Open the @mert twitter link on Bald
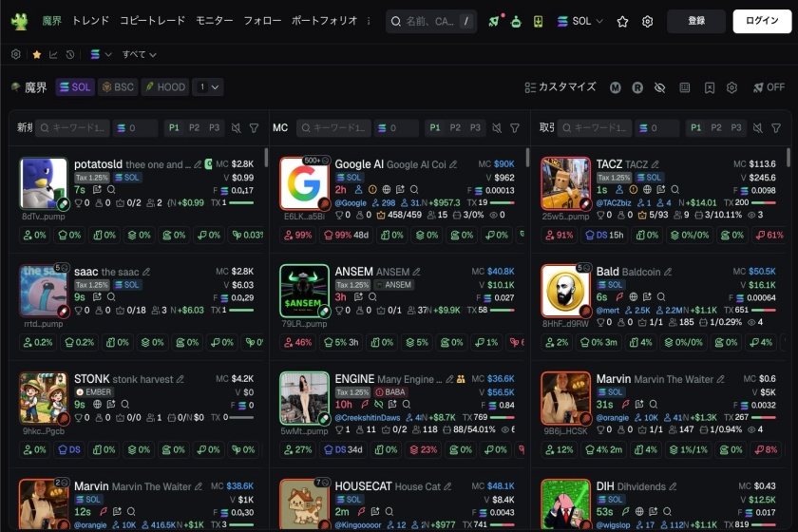The image size is (798, 532). point(608,310)
